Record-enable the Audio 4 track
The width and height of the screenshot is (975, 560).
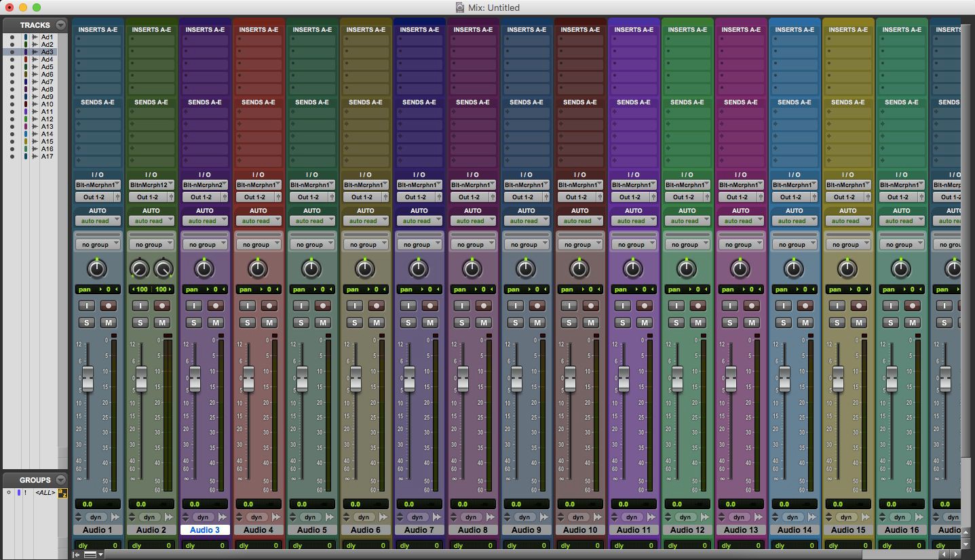(x=269, y=306)
